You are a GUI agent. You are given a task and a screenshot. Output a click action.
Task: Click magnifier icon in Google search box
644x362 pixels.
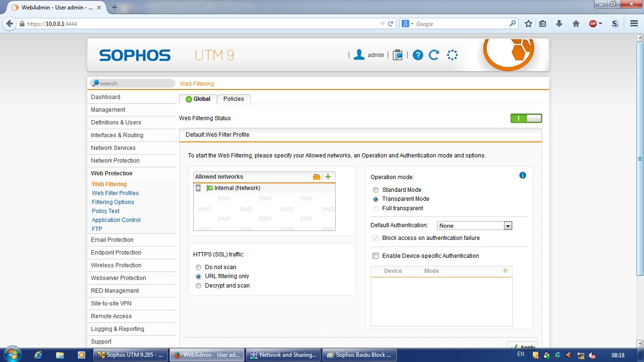click(x=513, y=24)
